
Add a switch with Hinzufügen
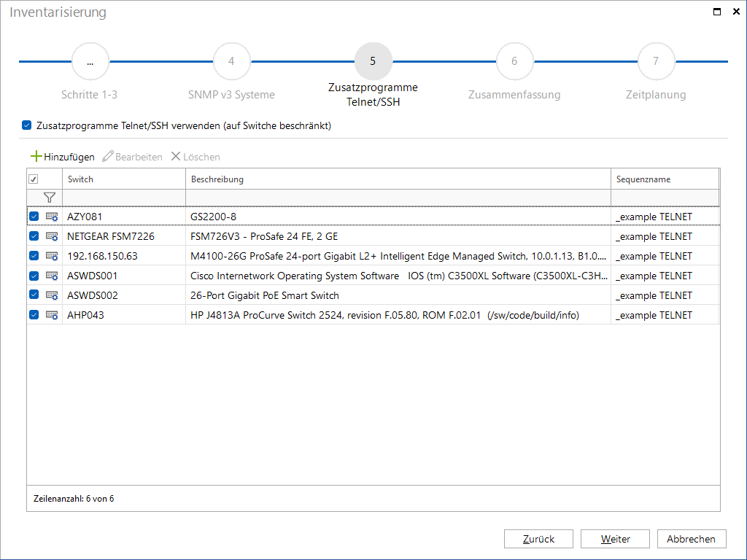point(63,157)
